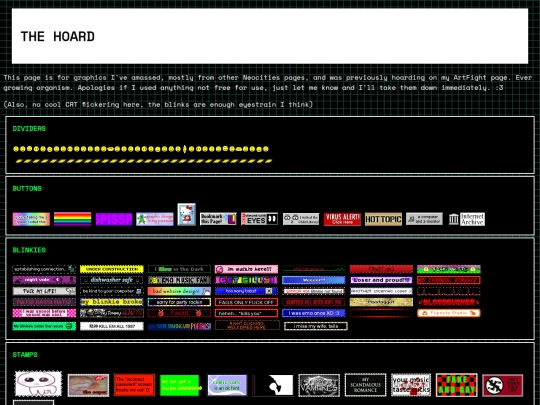Viewport: 540px width, 405px height.
Task: Click the red 'VIRUS ALERT! Click Here' button
Action: point(342,219)
